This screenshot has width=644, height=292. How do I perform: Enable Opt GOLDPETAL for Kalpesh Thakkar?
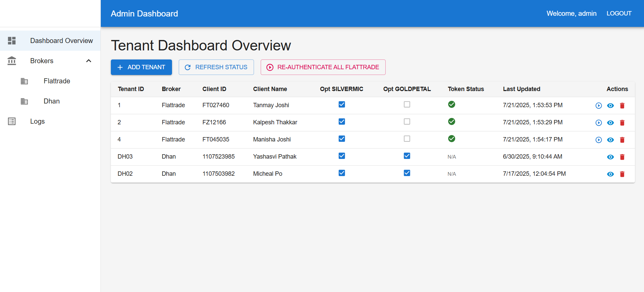click(407, 122)
